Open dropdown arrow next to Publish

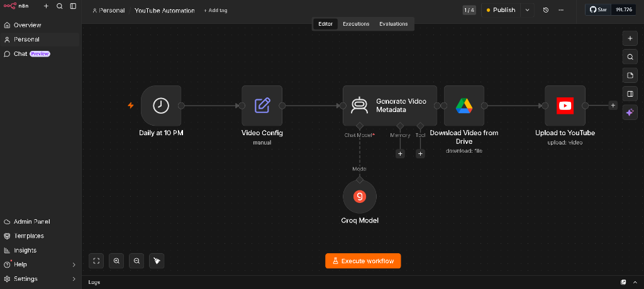click(x=527, y=10)
